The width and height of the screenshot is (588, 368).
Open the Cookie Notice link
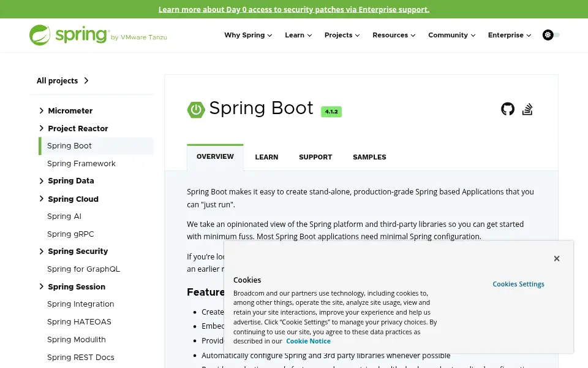click(x=308, y=341)
